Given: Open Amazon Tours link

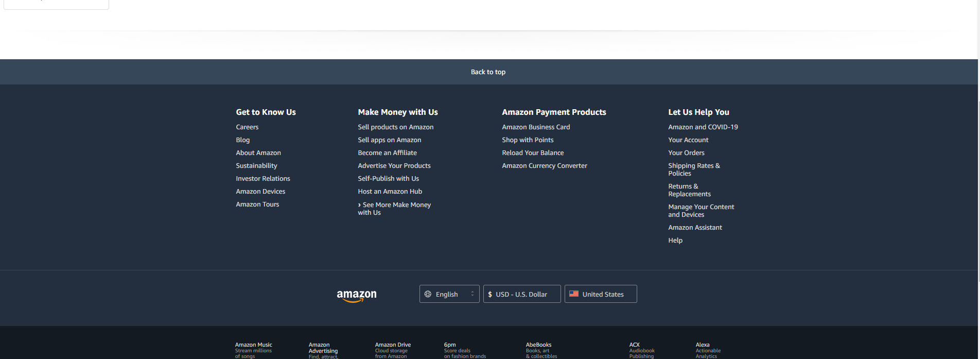Looking at the screenshot, I should tap(257, 204).
